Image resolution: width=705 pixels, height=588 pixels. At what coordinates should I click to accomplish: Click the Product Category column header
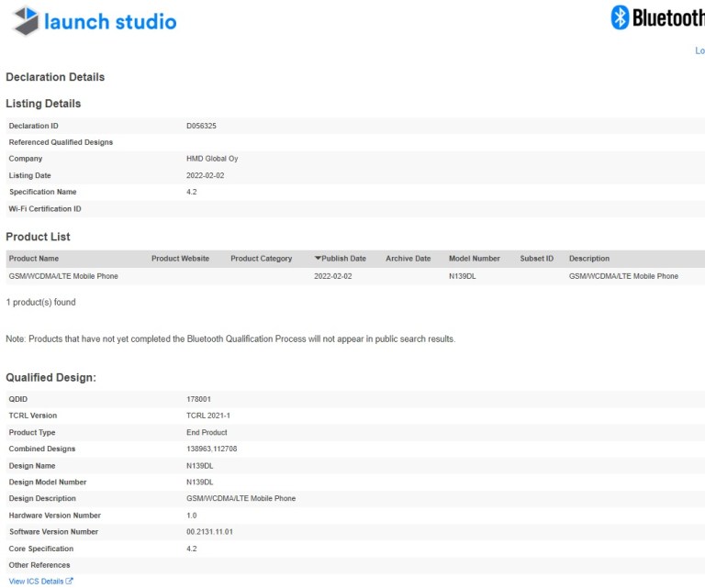(x=261, y=259)
